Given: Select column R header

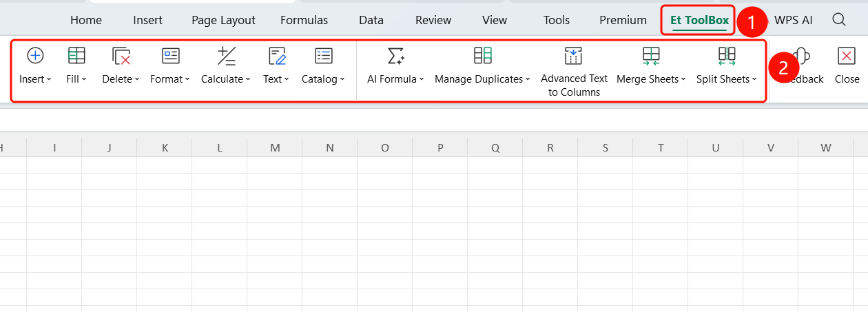Looking at the screenshot, I should tap(550, 147).
